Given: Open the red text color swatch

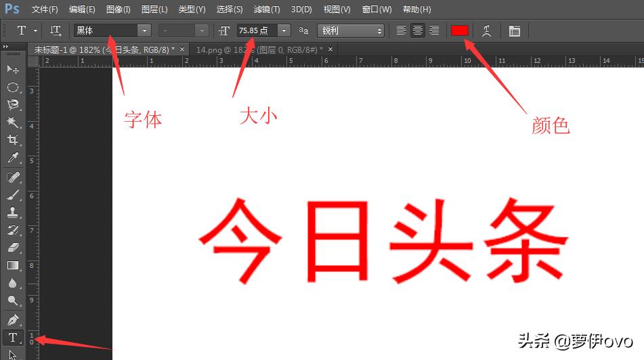Looking at the screenshot, I should point(460,30).
